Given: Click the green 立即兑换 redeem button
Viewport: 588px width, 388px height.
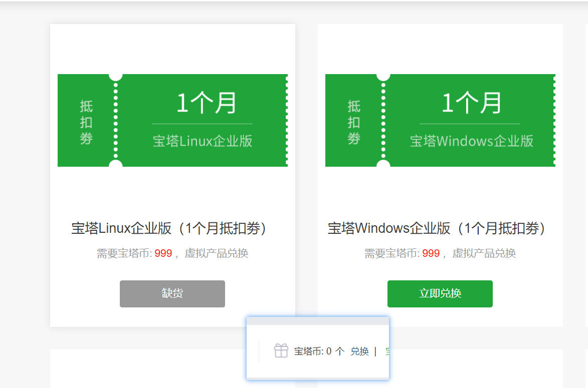Looking at the screenshot, I should coord(440,293).
